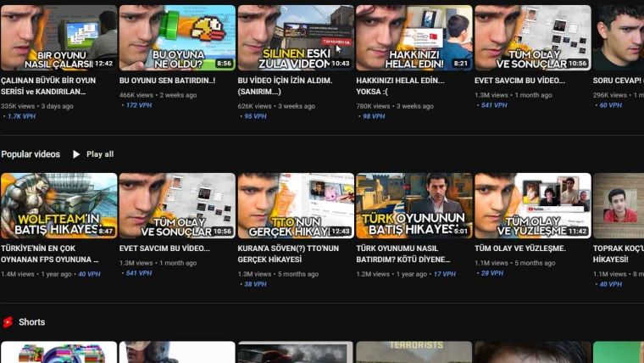Viewport: 644px width, 363px height.
Task: Open the top-row 'TÜM OLAY VE SONUÇLAR' thumbnail
Action: [x=533, y=38]
